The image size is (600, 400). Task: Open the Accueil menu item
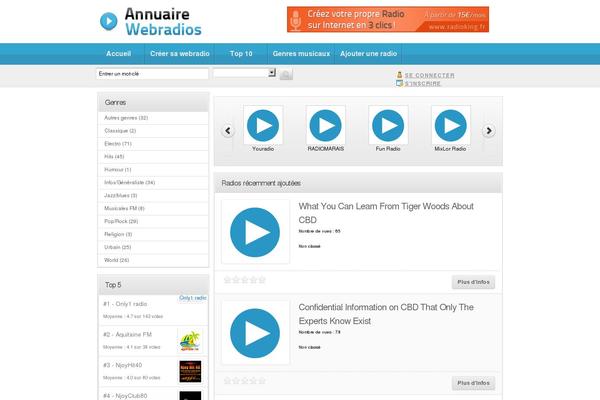pyautogui.click(x=119, y=54)
